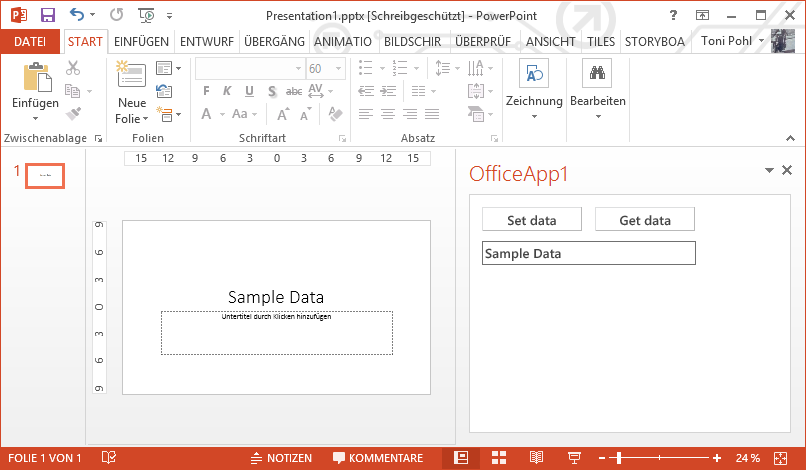Open OfficeApp1 task pane options menu
The height and width of the screenshot is (470, 806).
coord(769,171)
